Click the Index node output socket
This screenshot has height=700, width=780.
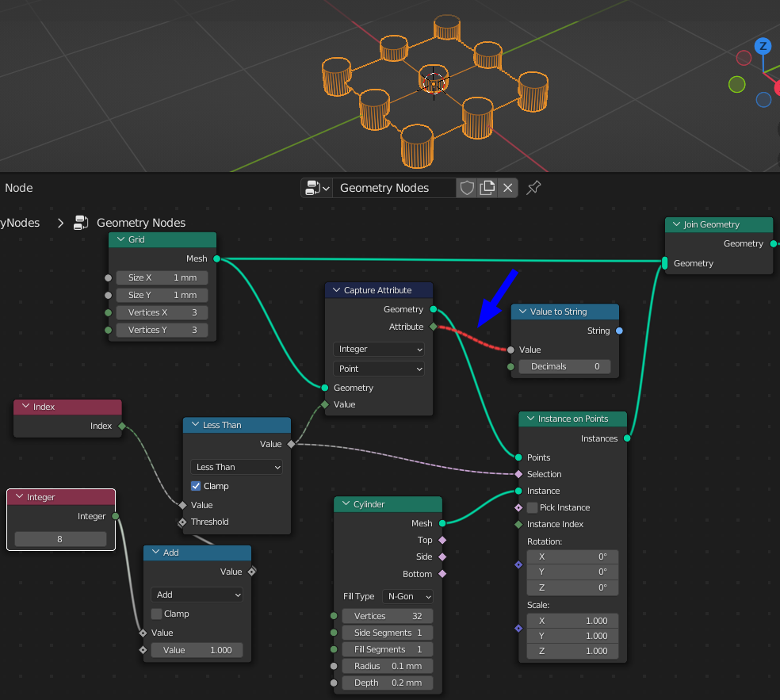tap(122, 426)
